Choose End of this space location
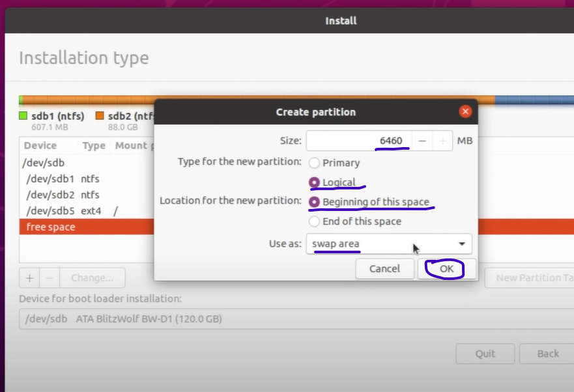The image size is (574, 392). (x=315, y=221)
